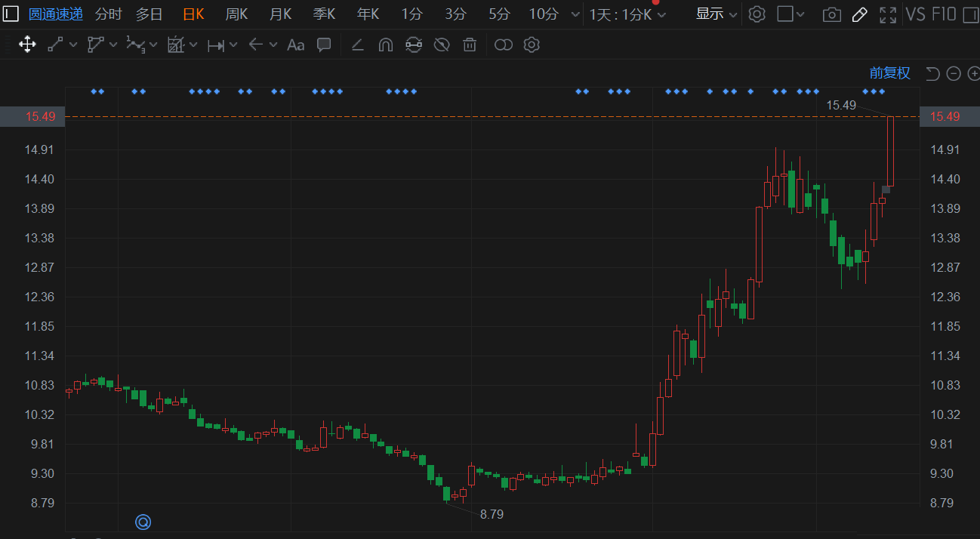Take a chart screenshot with camera icon
980x539 pixels.
click(831, 14)
